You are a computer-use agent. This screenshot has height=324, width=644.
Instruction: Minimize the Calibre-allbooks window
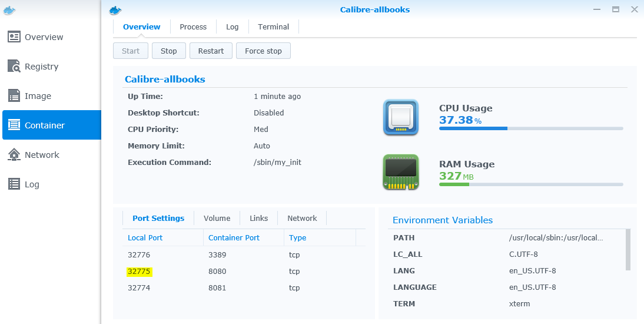click(597, 9)
